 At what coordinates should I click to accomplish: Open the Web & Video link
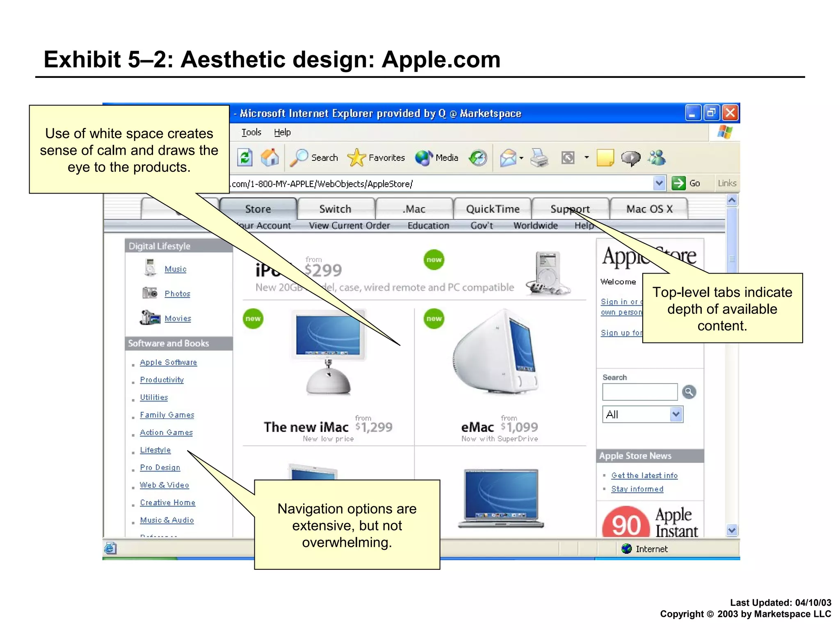point(164,485)
